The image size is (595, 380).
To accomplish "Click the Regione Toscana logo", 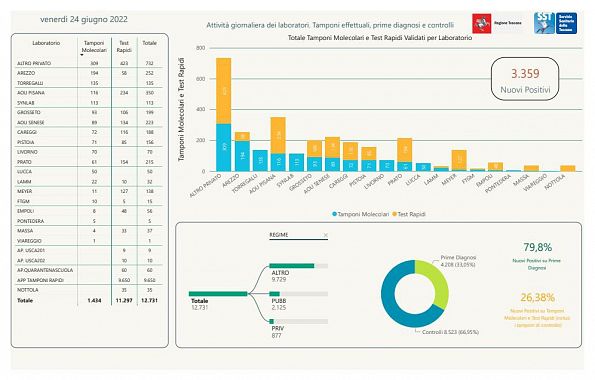I will pyautogui.click(x=498, y=23).
